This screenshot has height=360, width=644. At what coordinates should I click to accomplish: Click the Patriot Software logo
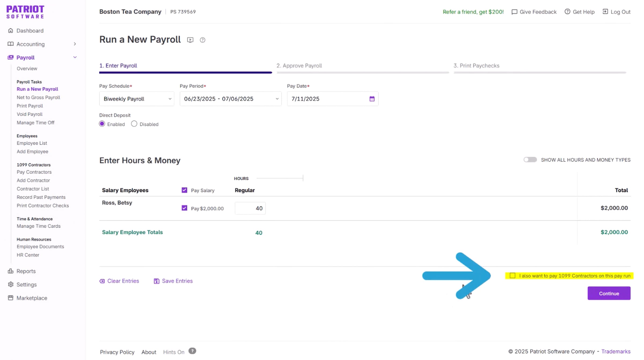(x=25, y=12)
